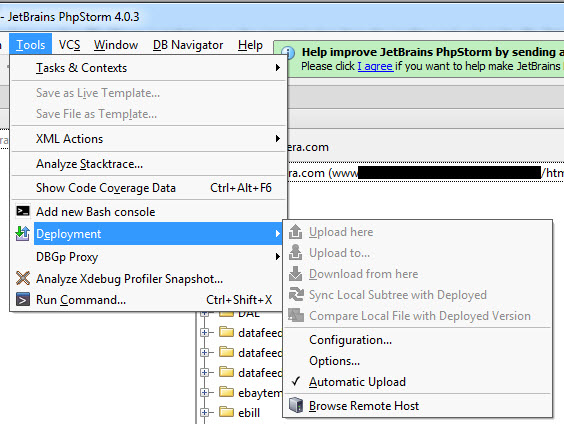Select Tasks & Contexts menu entry

tap(149, 68)
